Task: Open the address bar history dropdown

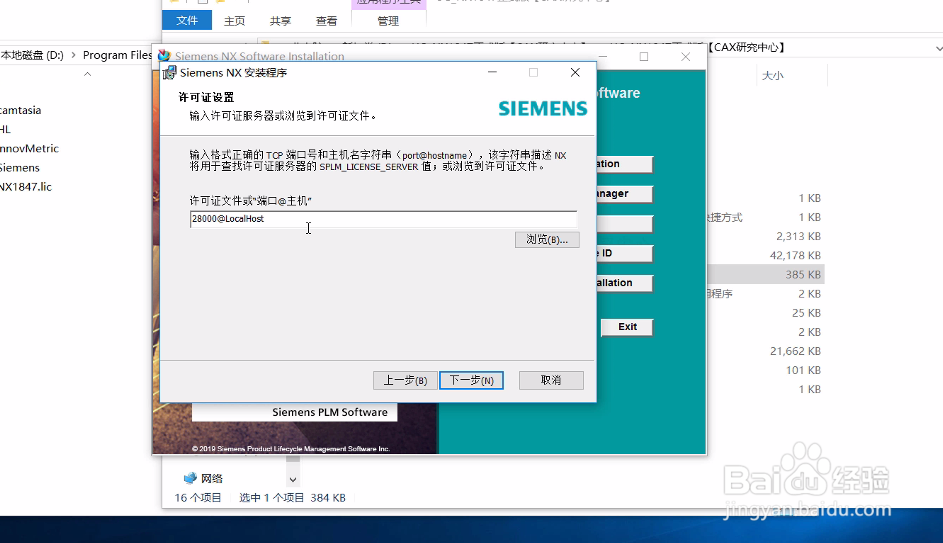Action: click(938, 48)
